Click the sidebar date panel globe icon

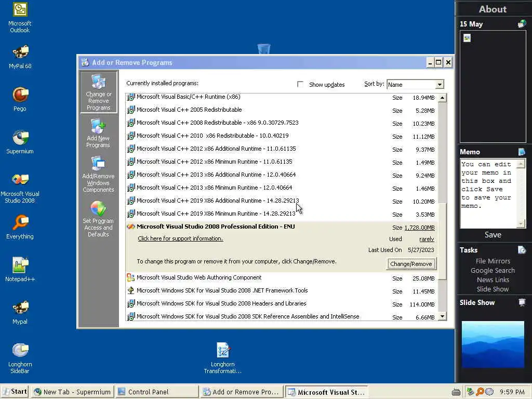[x=522, y=24]
